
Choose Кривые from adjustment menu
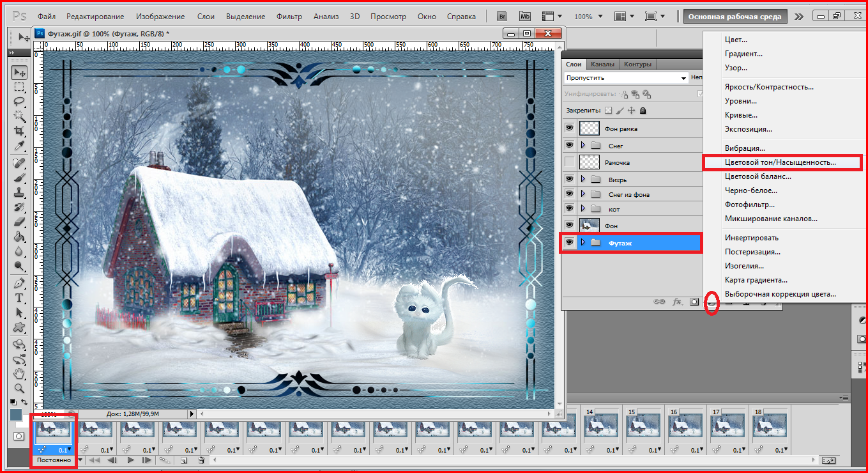[741, 115]
